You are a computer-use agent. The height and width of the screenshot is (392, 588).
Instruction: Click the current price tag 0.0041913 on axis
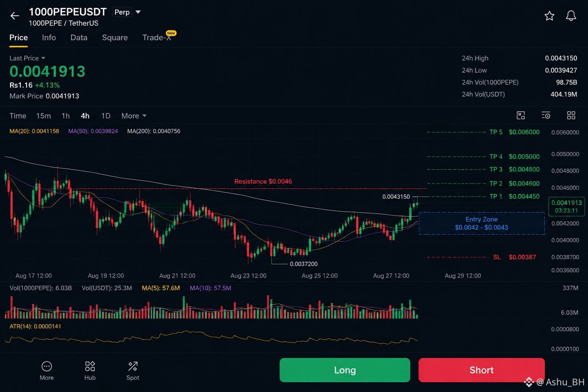(x=567, y=206)
